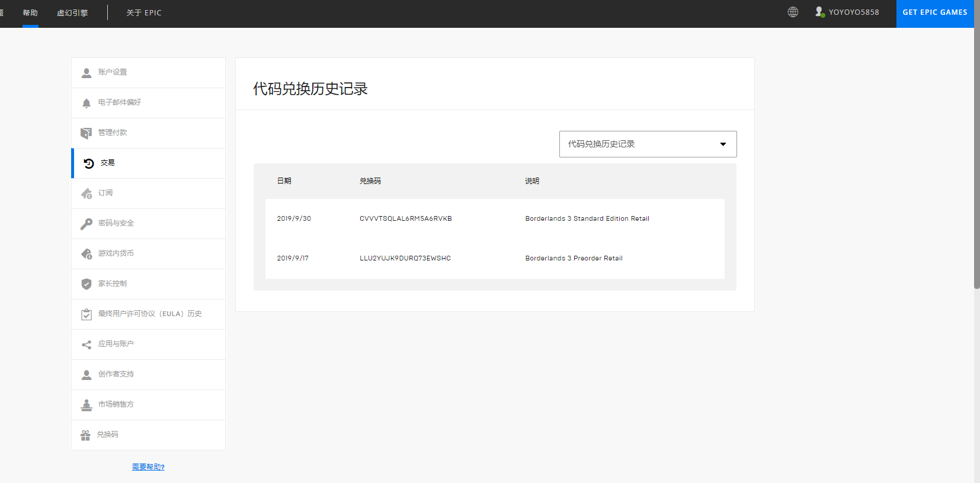Click the subscriptions icon in sidebar
This screenshot has height=483, width=980.
tap(87, 194)
